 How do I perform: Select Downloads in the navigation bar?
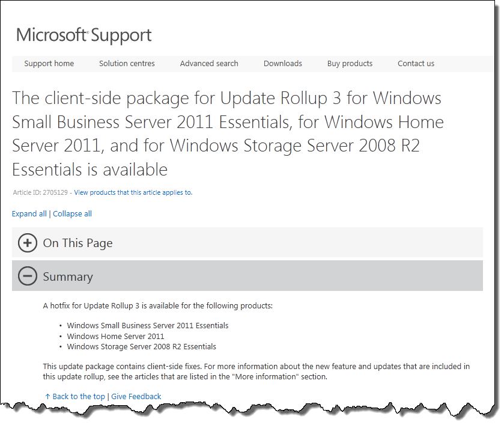282,64
